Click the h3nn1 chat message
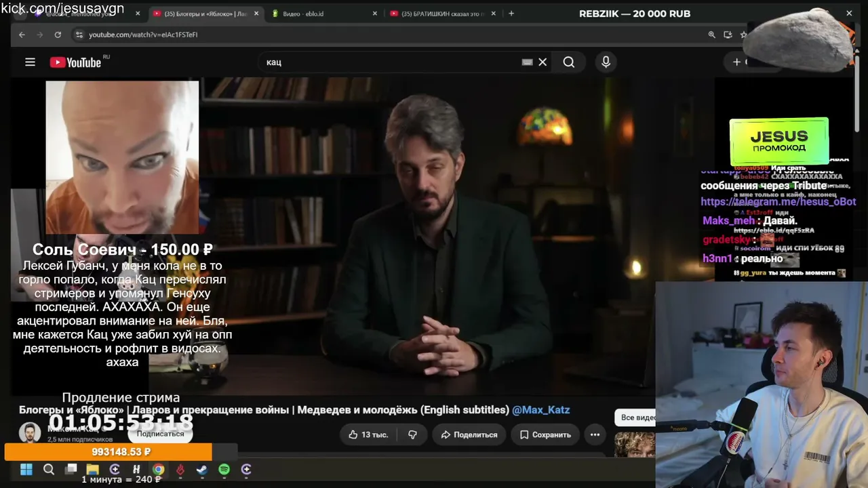This screenshot has width=868, height=488. point(743,258)
